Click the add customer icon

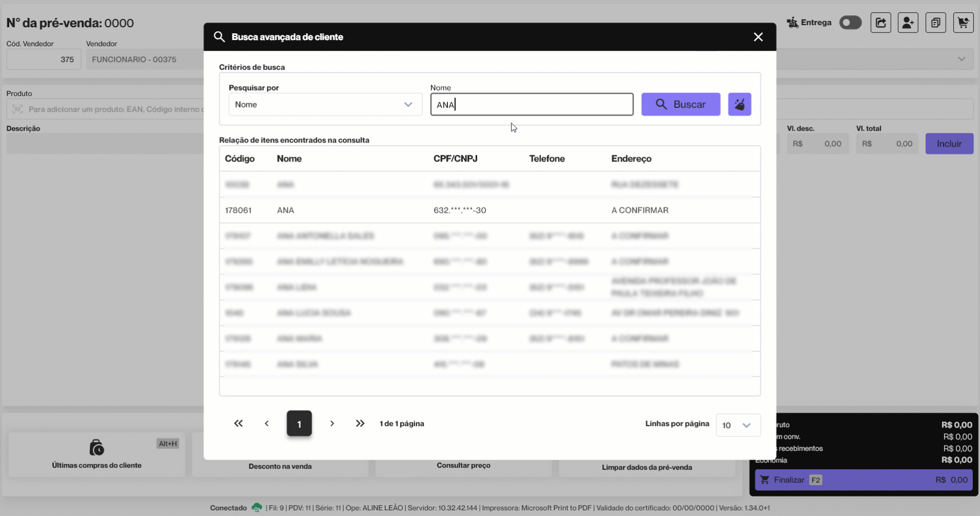click(908, 23)
